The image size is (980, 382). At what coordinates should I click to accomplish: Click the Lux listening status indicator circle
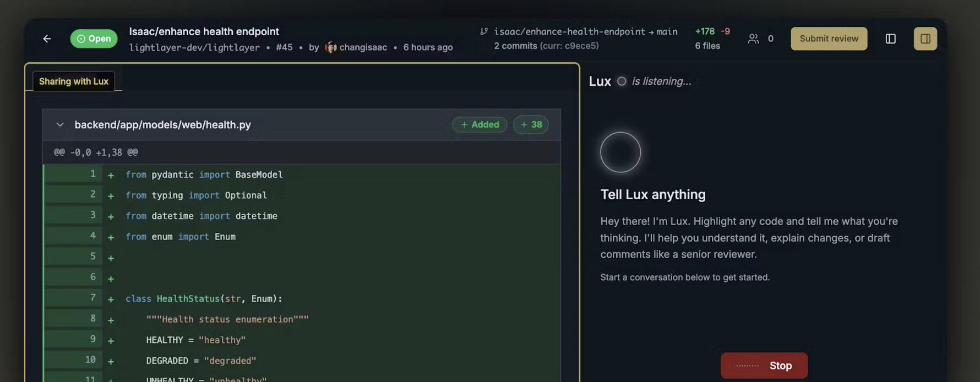tap(622, 81)
